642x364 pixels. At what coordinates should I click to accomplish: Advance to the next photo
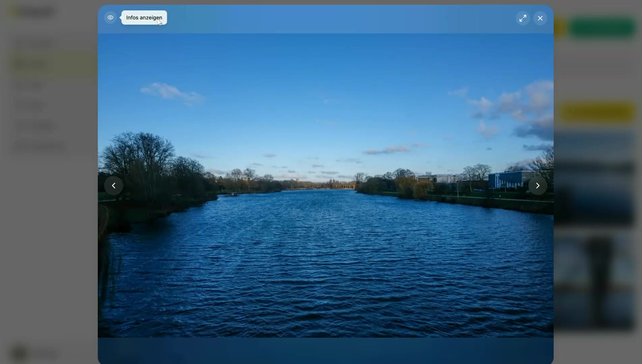coord(537,186)
